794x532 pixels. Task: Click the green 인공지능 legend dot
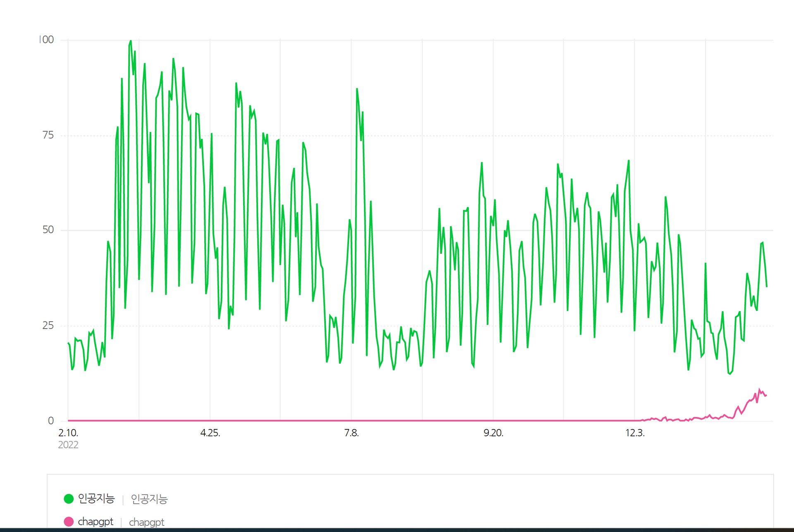pos(69,499)
